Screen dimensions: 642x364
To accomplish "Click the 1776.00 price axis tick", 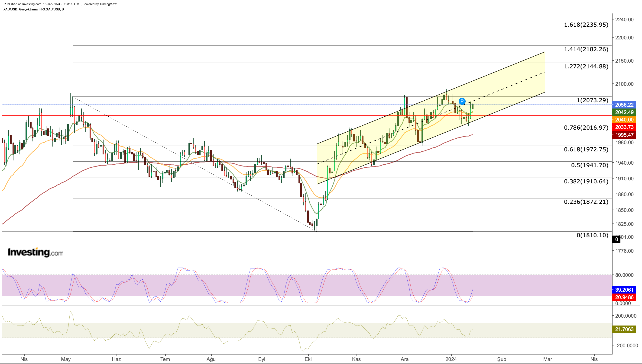I will [625, 251].
